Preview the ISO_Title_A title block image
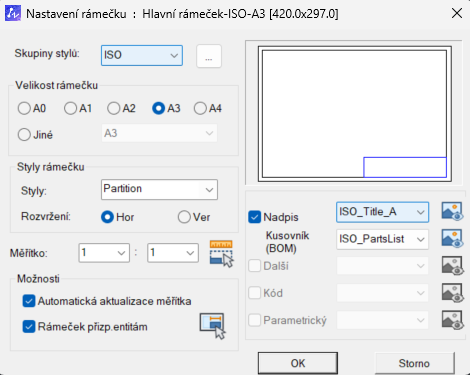 [452, 211]
